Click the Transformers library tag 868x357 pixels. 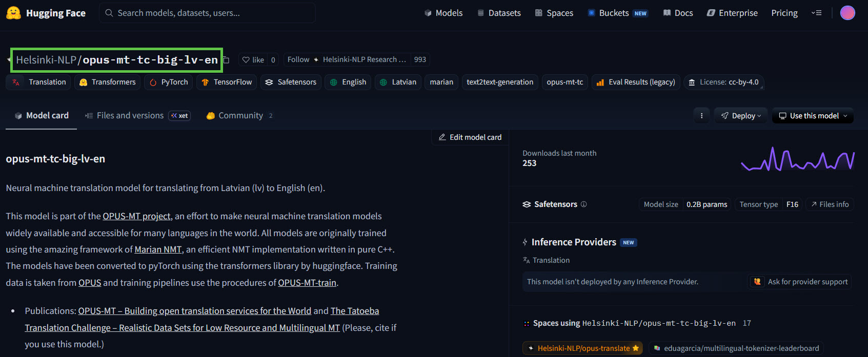tap(107, 82)
